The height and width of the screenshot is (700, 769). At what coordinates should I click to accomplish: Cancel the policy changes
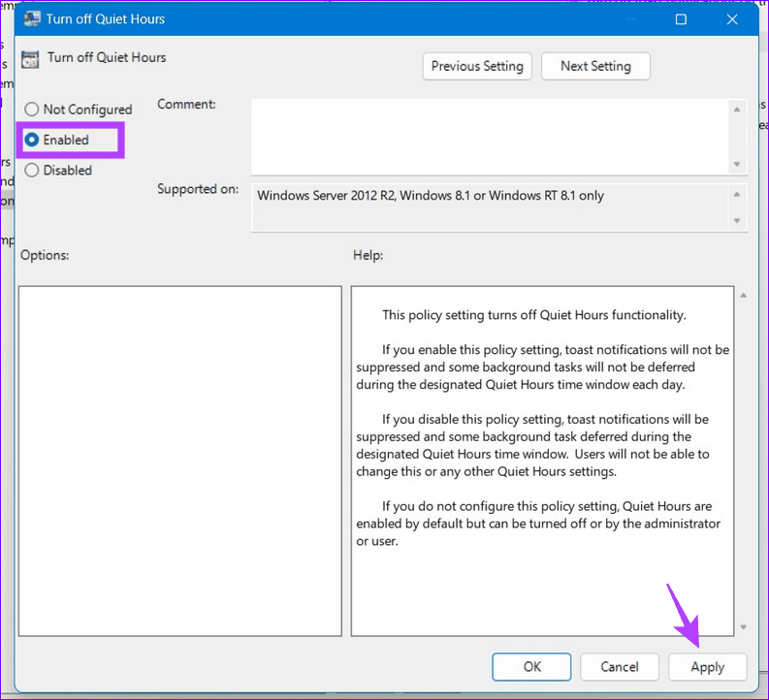(620, 667)
